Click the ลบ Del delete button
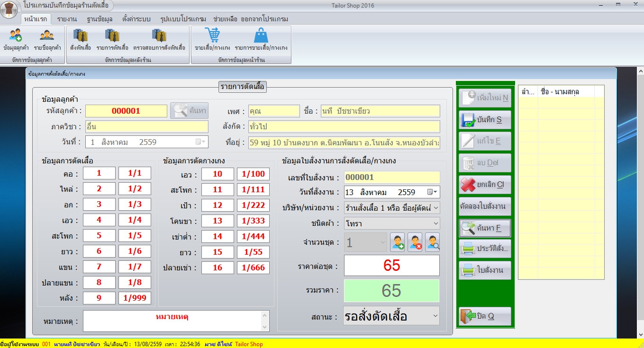The image size is (644, 348). tap(485, 163)
